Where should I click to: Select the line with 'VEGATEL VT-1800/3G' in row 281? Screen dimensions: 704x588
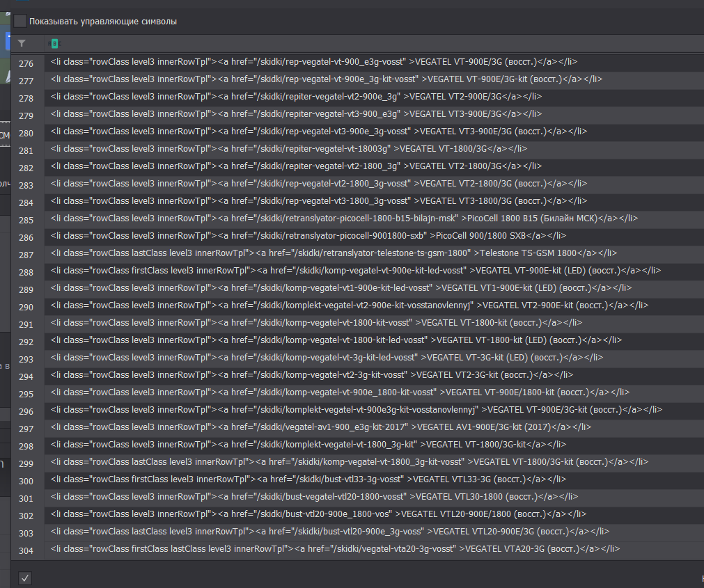point(374,148)
